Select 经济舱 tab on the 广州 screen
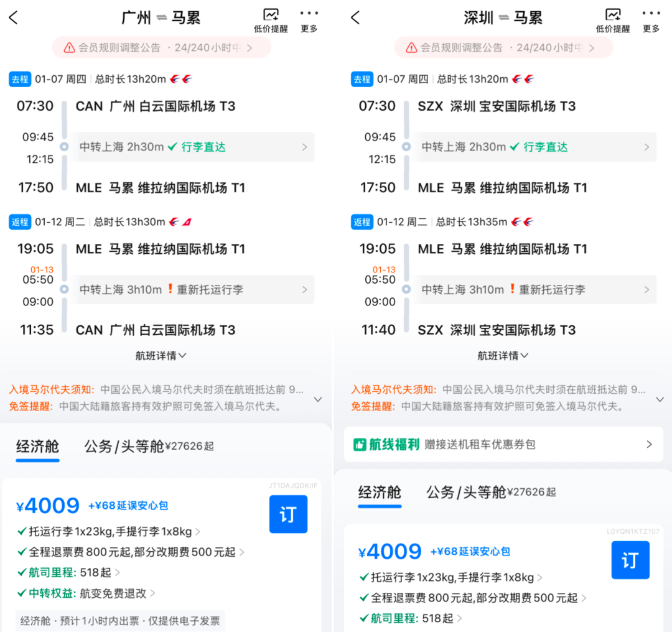This screenshot has height=632, width=672. pos(38,447)
